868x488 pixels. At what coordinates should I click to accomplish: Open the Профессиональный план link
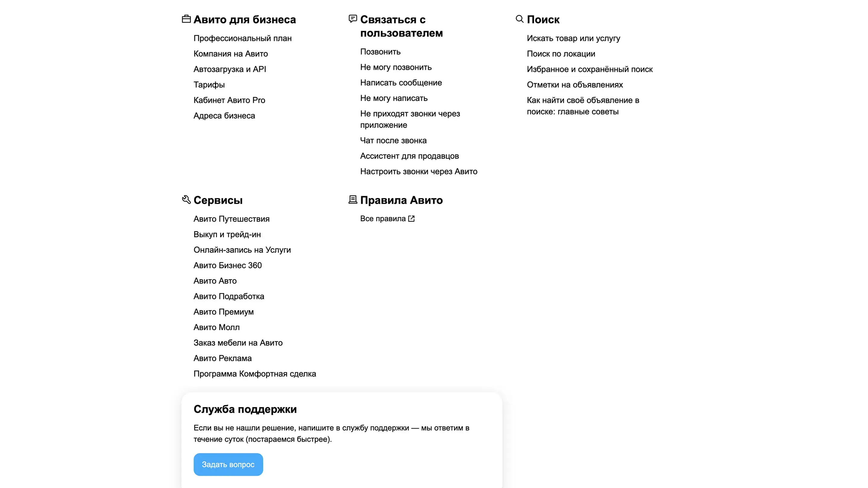click(242, 38)
